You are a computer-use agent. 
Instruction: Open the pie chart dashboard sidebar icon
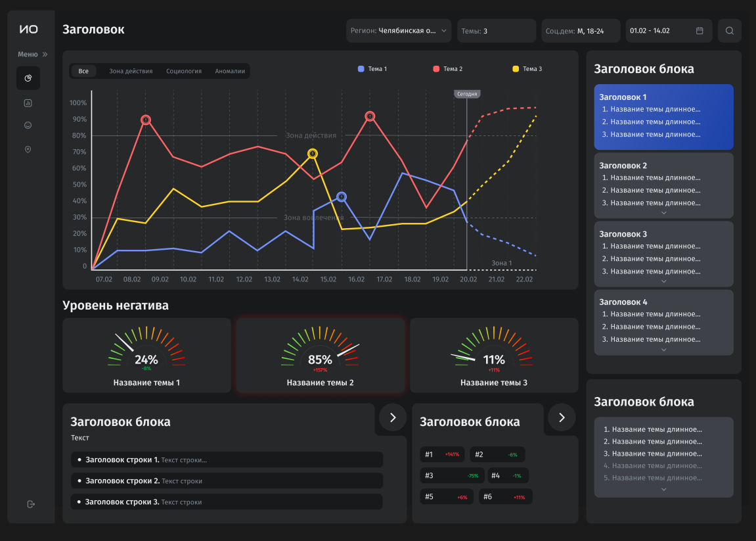pyautogui.click(x=28, y=78)
